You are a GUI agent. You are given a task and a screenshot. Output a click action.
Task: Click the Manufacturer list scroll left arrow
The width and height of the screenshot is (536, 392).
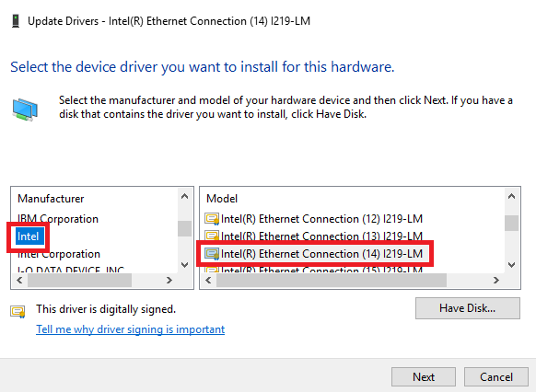pyautogui.click(x=20, y=281)
